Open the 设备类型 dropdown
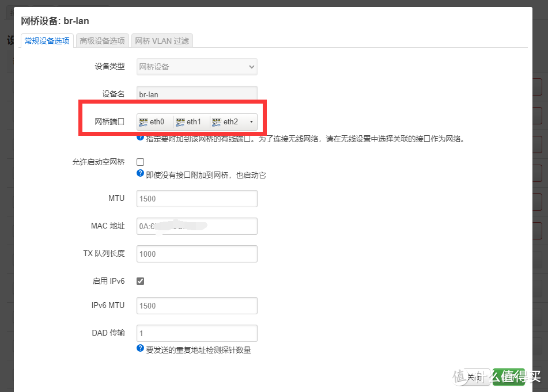 [196, 67]
